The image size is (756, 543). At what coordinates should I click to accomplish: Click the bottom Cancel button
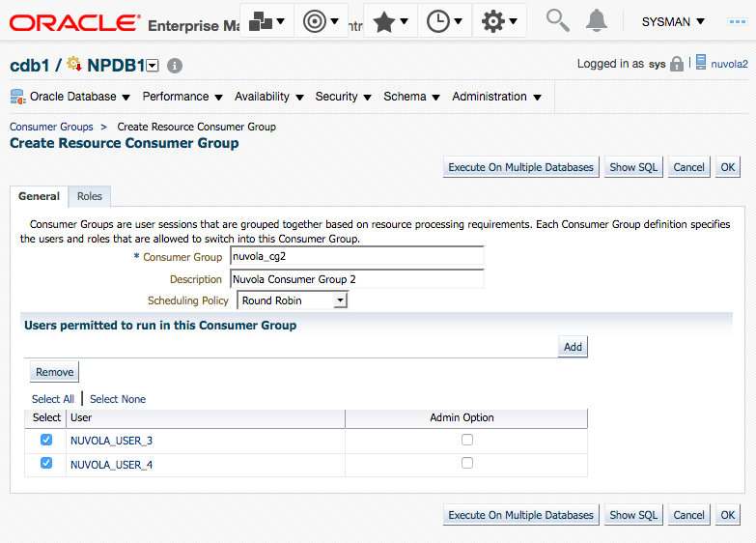coord(688,515)
